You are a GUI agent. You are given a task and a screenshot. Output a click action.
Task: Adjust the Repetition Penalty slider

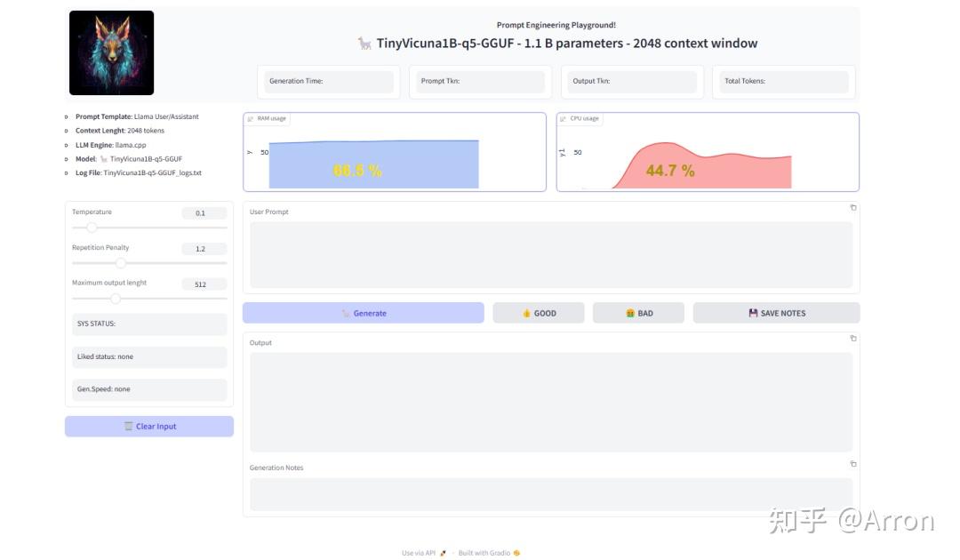[121, 263]
